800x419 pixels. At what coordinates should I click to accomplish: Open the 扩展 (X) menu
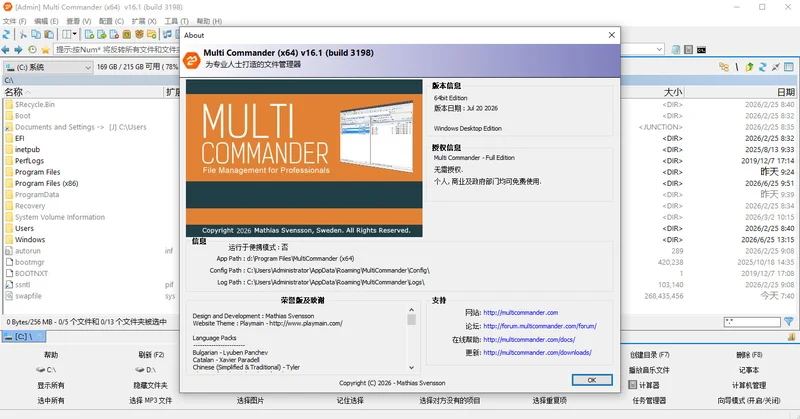144,21
